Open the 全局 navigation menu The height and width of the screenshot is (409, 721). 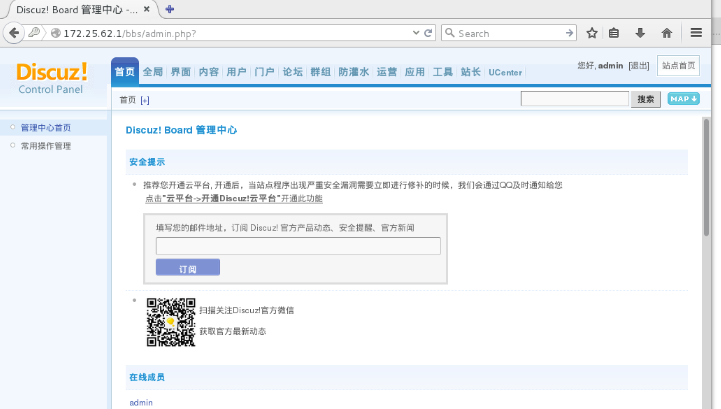pyautogui.click(x=153, y=72)
